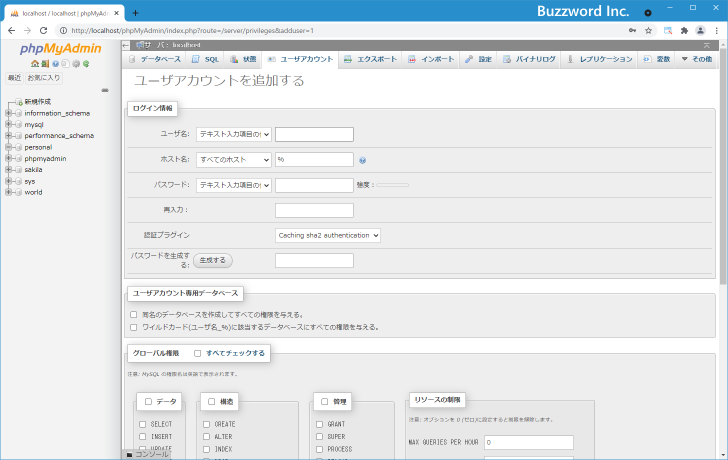Close the localhost phpMyAdmin browser tab
Screen dimensions: 728x460
coord(117,13)
